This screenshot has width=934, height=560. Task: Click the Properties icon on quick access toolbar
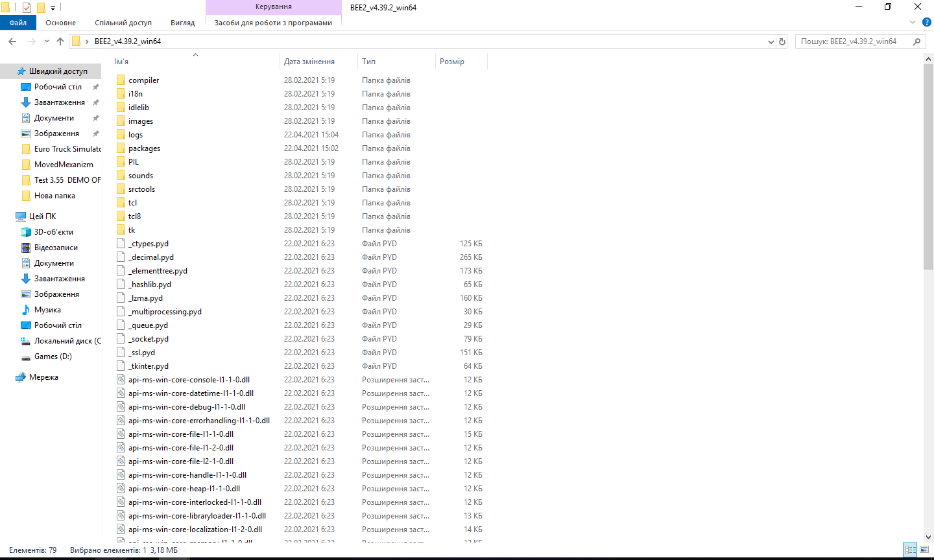pos(27,6)
